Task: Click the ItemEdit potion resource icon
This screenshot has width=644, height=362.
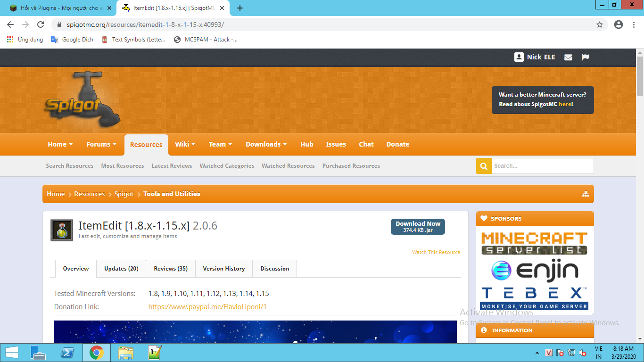Action: tap(62, 230)
